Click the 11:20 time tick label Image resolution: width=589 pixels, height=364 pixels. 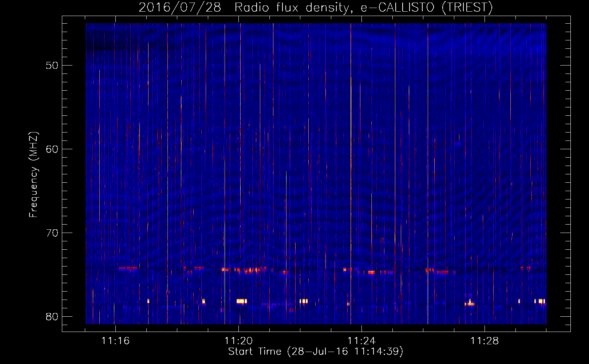238,341
